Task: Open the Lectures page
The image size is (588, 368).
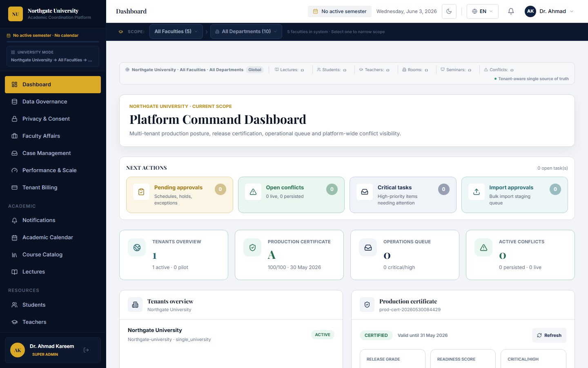Action: [53, 272]
